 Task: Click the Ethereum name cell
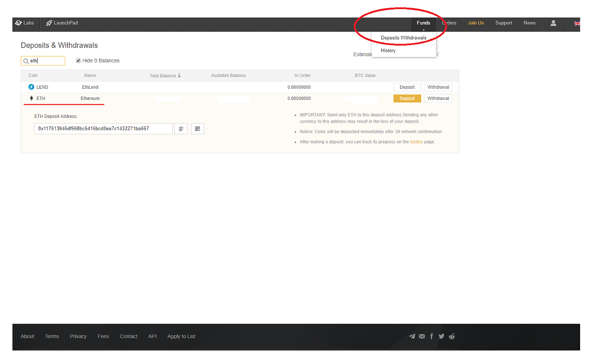[x=90, y=98]
